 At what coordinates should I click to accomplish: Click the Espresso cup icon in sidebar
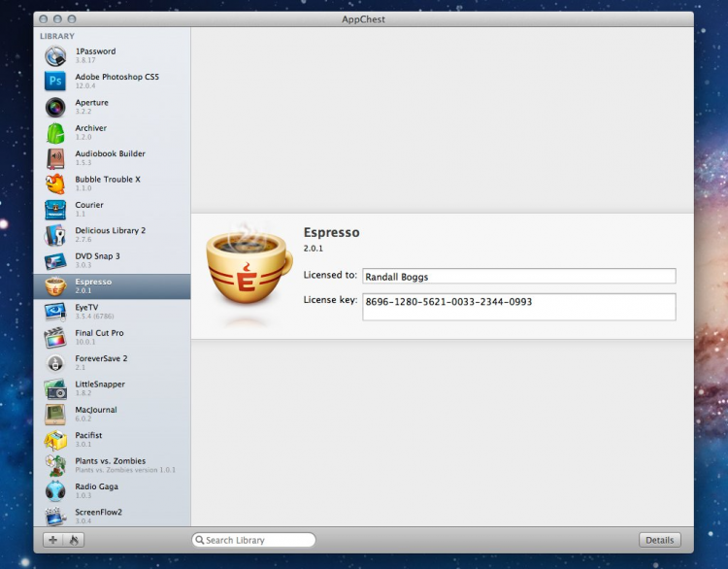pyautogui.click(x=55, y=286)
